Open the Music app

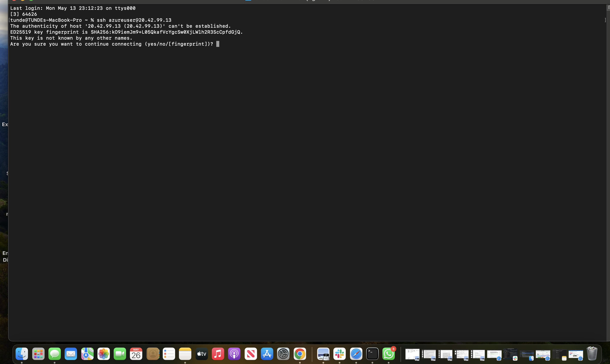pyautogui.click(x=218, y=354)
